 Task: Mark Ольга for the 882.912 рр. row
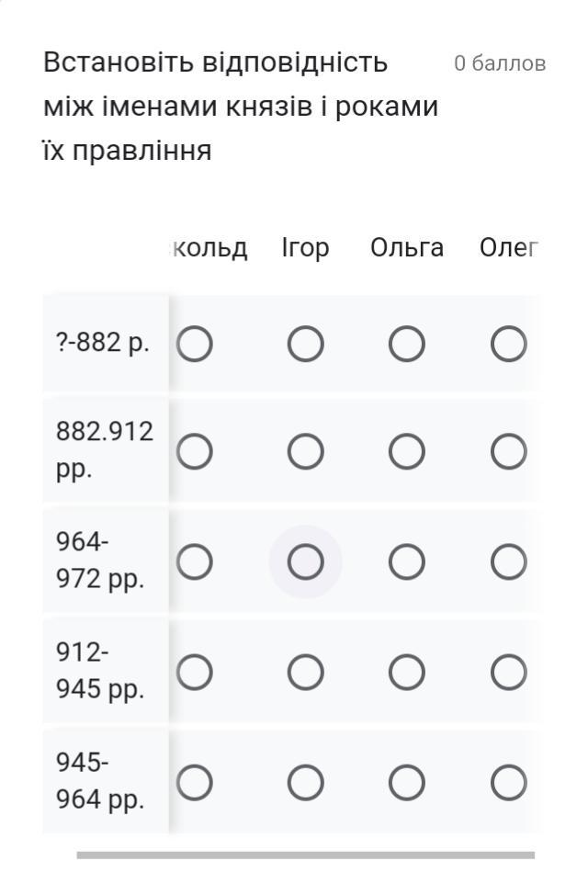[407, 451]
